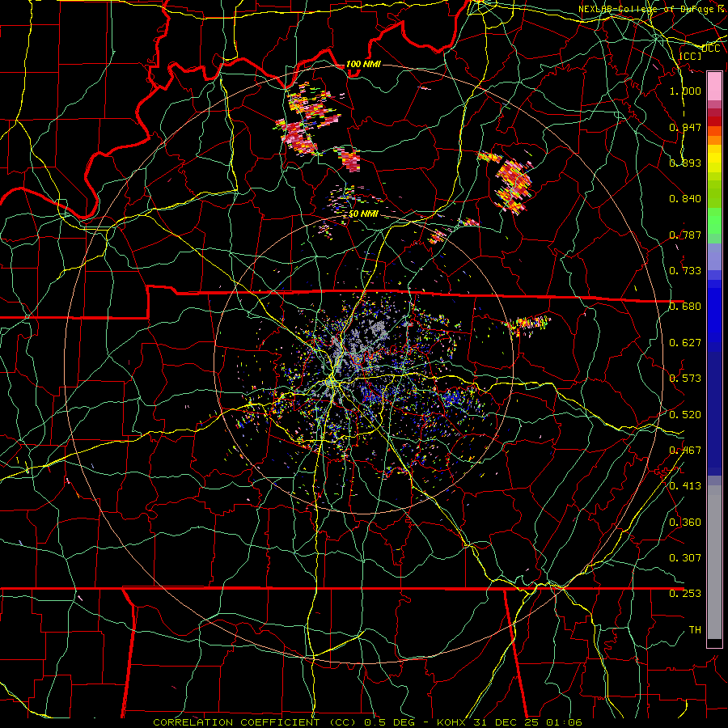
Task: Pick the bright green color bar segment
Action: coord(714,221)
